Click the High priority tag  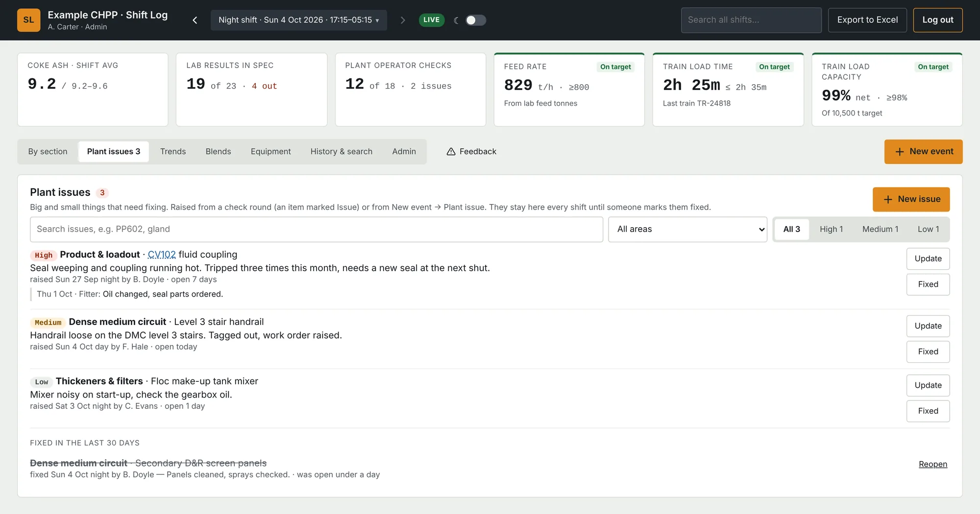click(x=44, y=255)
